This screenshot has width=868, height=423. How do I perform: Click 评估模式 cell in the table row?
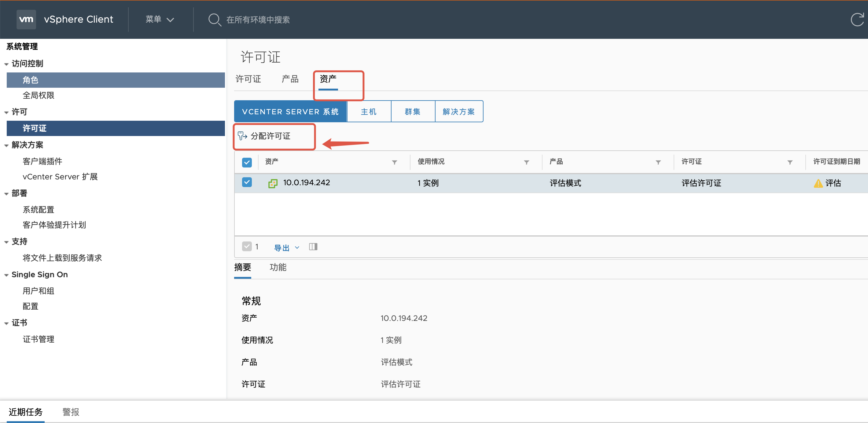pos(565,183)
